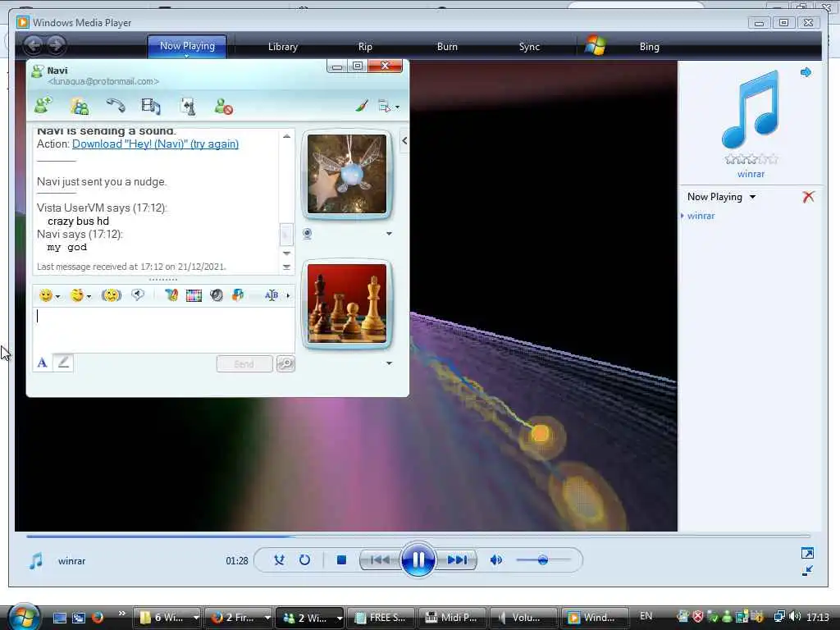Screen dimensions: 840x630
Task: Open the dropdown under Navi's display picture
Action: [389, 234]
